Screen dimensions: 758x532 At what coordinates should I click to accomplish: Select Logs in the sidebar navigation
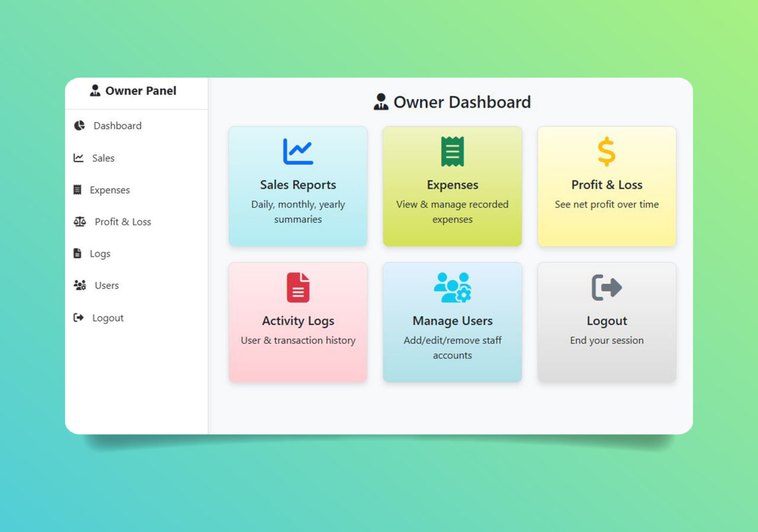pyautogui.click(x=99, y=253)
